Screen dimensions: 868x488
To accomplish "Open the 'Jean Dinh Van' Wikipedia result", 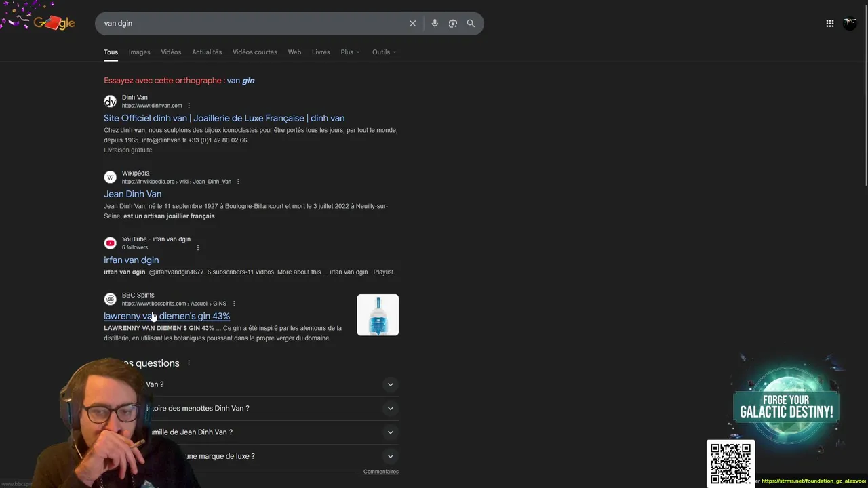I will click(132, 194).
